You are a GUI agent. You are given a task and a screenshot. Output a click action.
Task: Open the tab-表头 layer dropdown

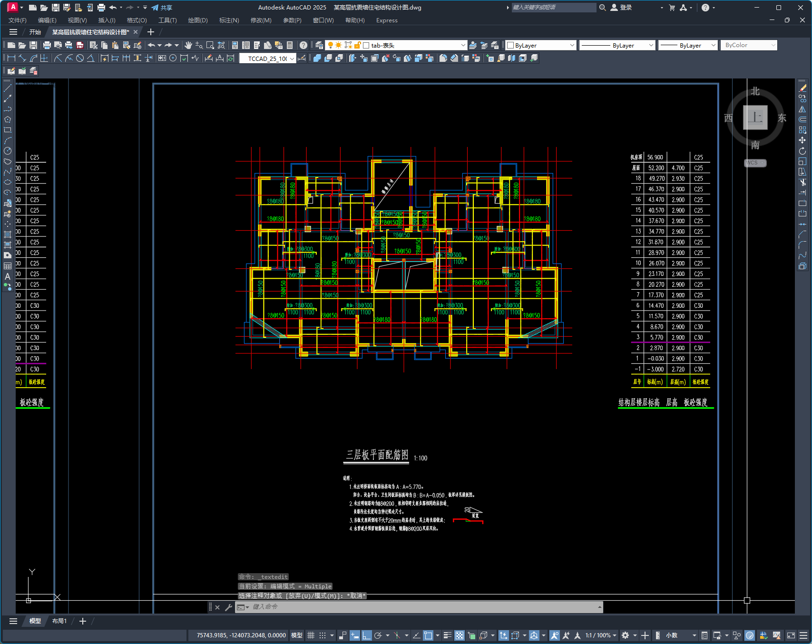pyautogui.click(x=462, y=45)
